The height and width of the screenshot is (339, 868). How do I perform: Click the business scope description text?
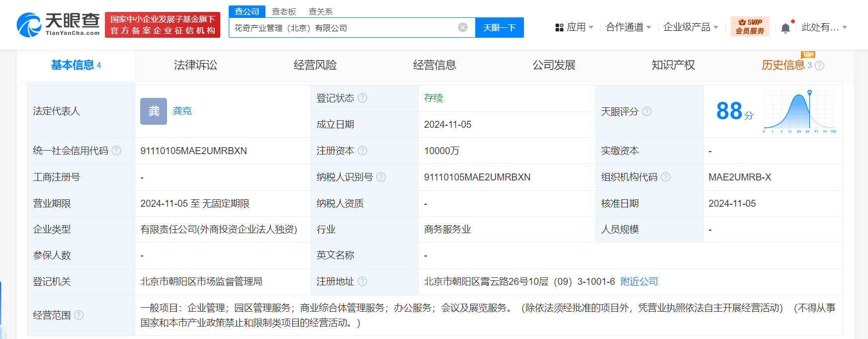tap(488, 315)
